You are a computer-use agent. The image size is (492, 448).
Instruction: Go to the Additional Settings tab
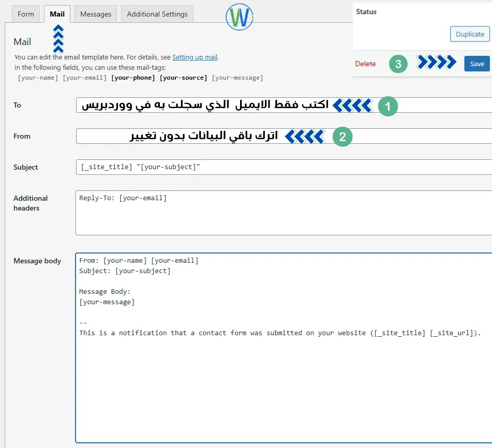click(x=157, y=14)
